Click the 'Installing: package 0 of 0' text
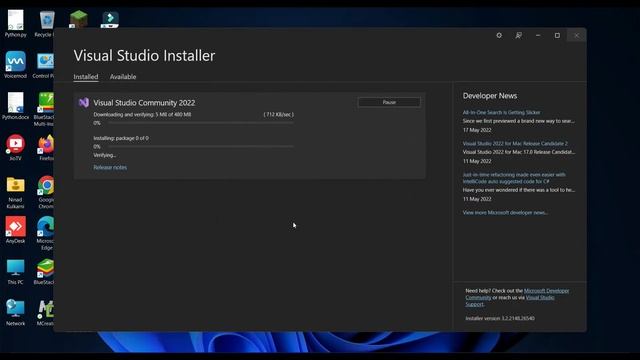The height and width of the screenshot is (360, 640). (x=121, y=138)
